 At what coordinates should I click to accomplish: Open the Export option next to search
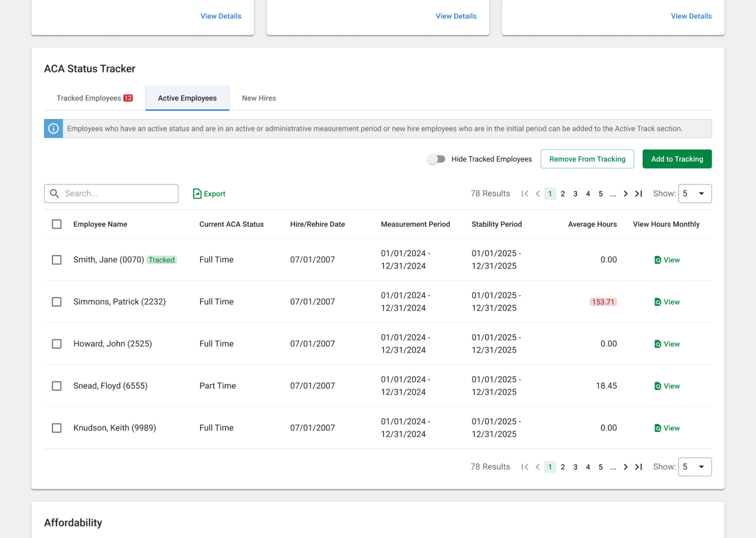point(209,193)
